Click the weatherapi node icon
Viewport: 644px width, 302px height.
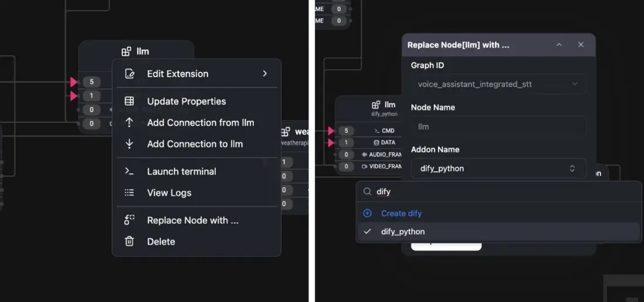[286, 132]
